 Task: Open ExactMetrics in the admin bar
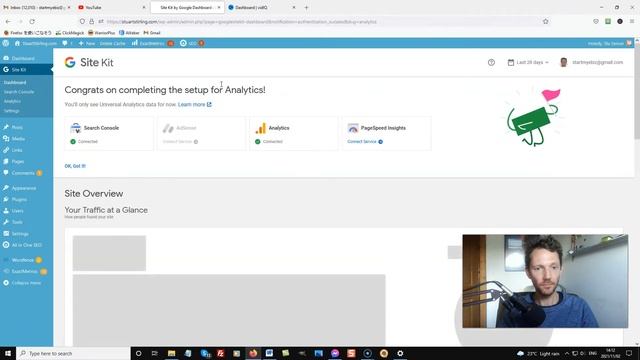(x=152, y=43)
